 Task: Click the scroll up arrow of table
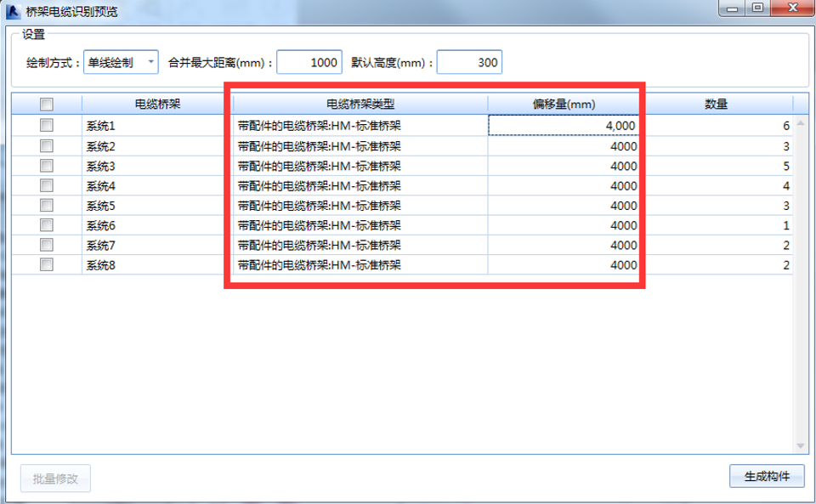(x=801, y=123)
